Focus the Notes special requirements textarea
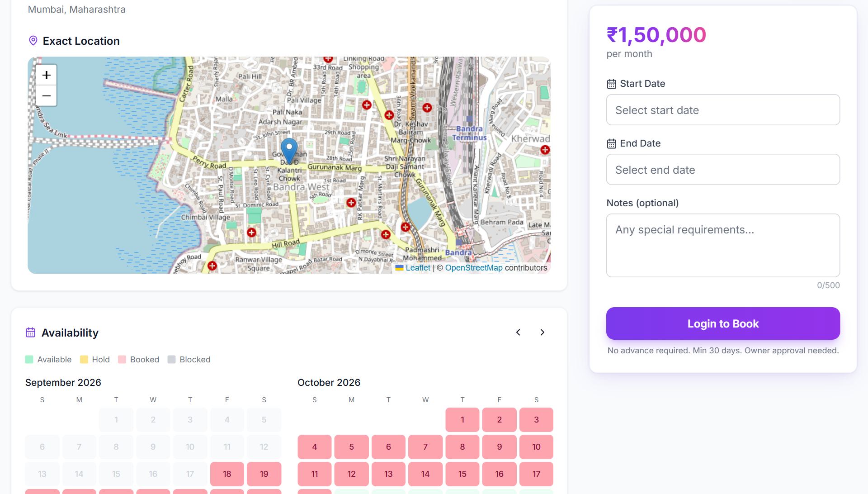This screenshot has width=868, height=494. [x=723, y=245]
